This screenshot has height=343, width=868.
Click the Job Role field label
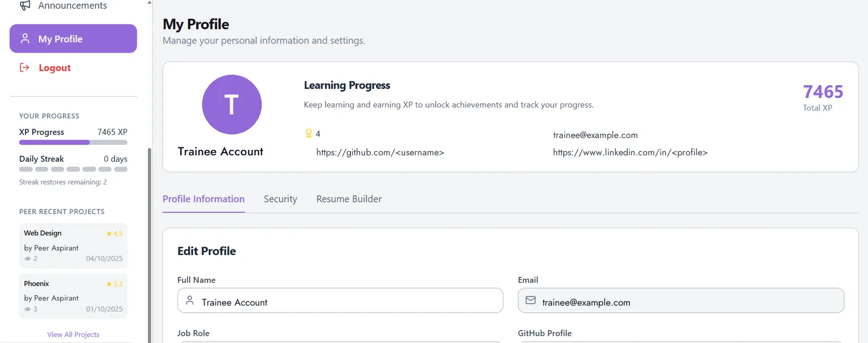[x=193, y=333]
